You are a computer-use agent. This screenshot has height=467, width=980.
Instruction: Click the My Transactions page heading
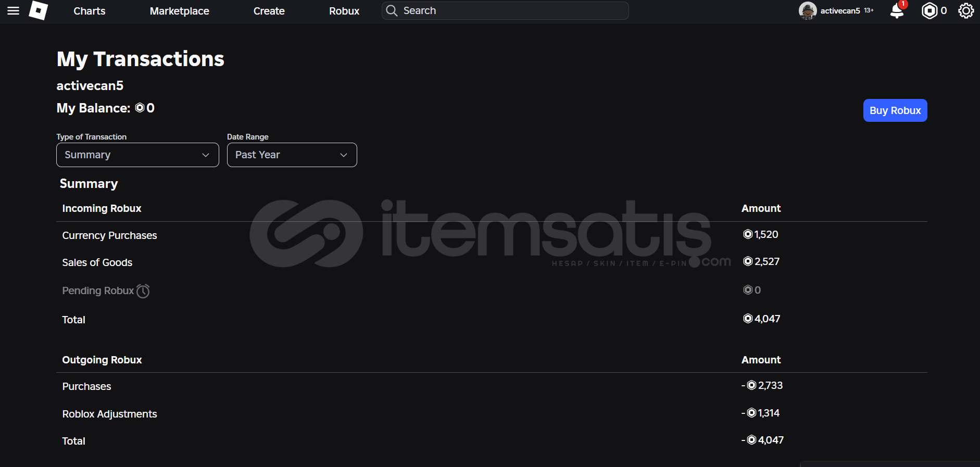click(141, 59)
